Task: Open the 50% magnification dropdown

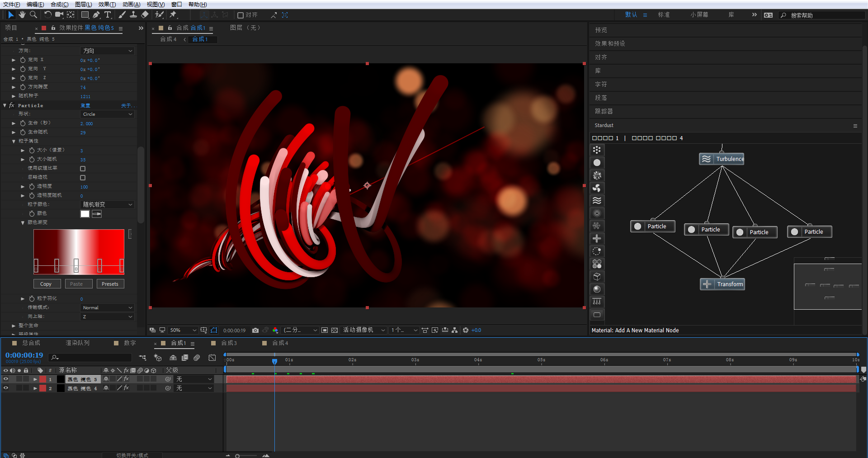Action: [x=183, y=331]
